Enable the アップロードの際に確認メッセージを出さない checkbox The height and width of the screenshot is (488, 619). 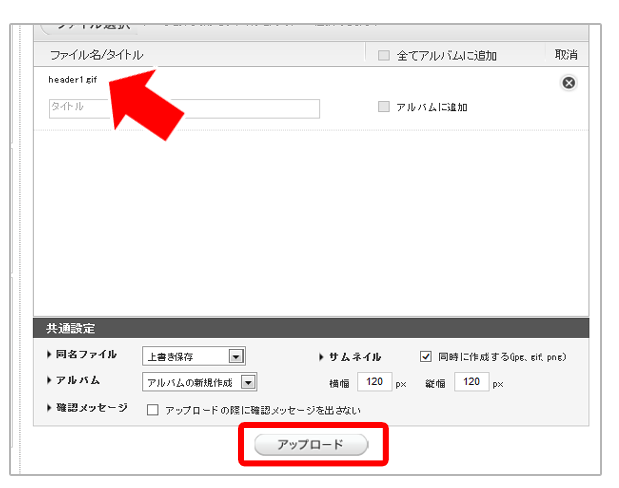(x=153, y=409)
